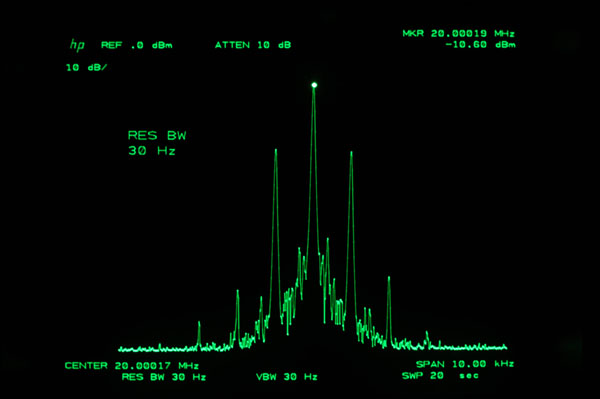Click the small far-left spur on the trace

pyautogui.click(x=199, y=323)
